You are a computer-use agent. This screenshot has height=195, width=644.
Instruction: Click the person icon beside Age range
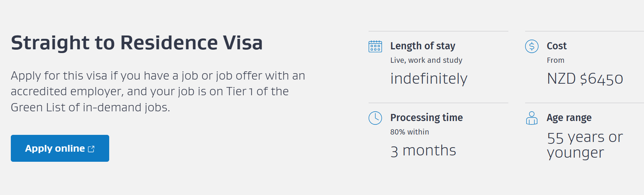pos(532,118)
